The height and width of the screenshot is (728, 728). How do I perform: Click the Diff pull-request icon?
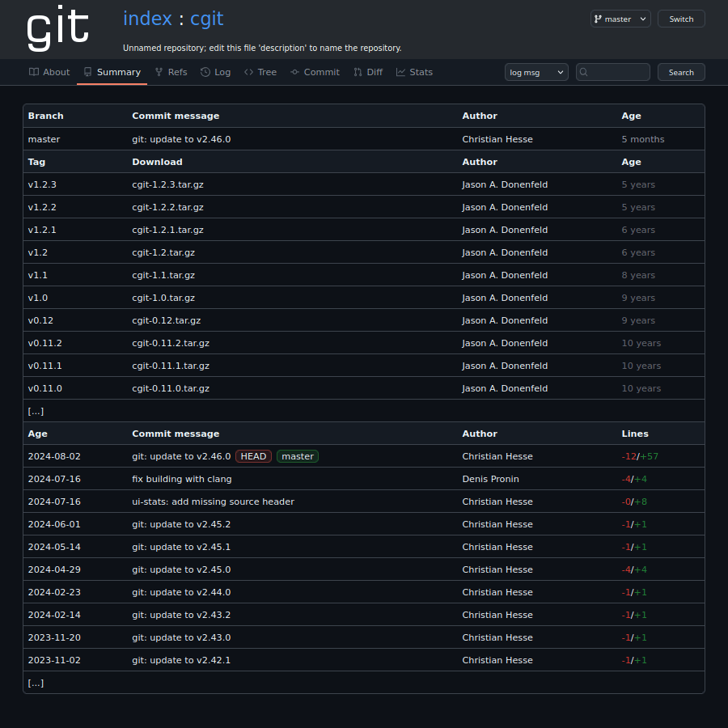click(358, 72)
